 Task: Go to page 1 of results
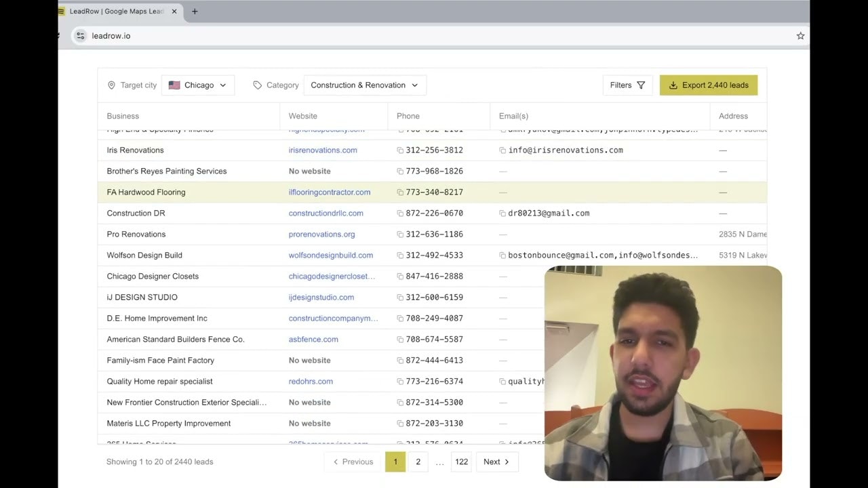click(x=395, y=462)
